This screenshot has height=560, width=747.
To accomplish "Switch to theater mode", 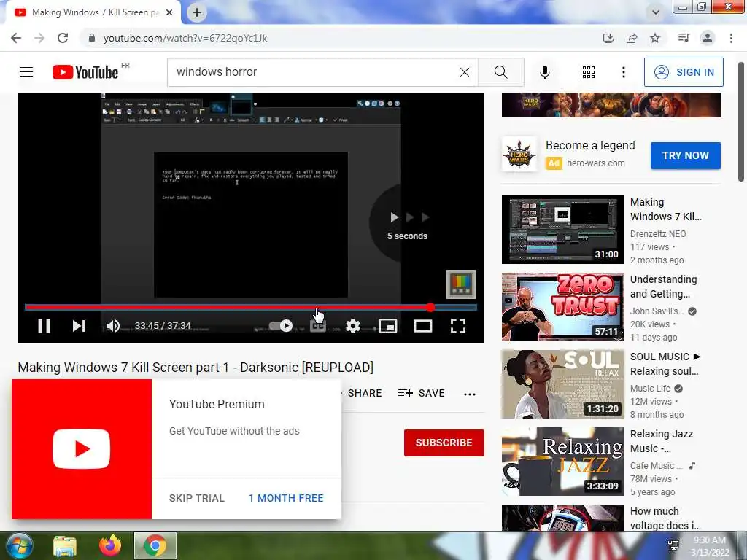I will [423, 326].
